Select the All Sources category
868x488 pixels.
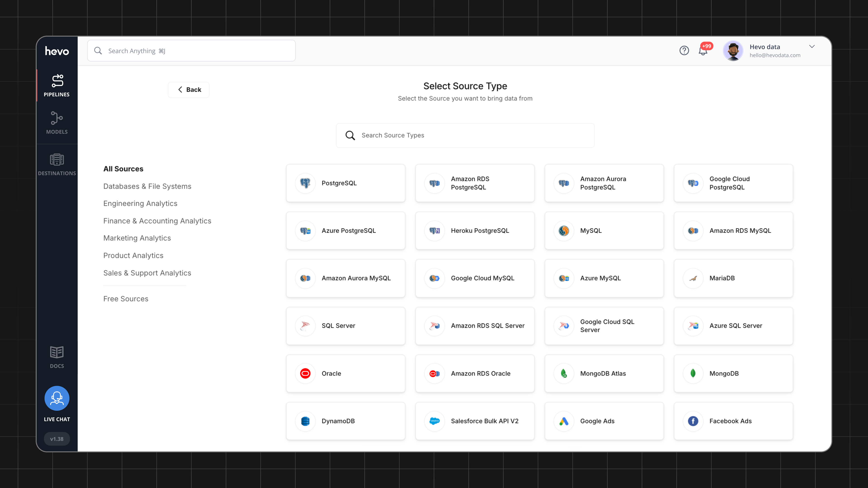123,169
